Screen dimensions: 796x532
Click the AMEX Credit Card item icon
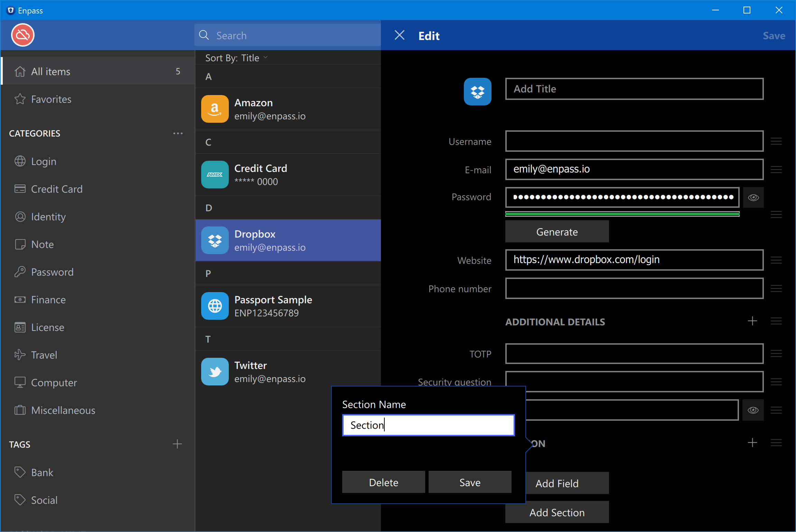coord(215,175)
